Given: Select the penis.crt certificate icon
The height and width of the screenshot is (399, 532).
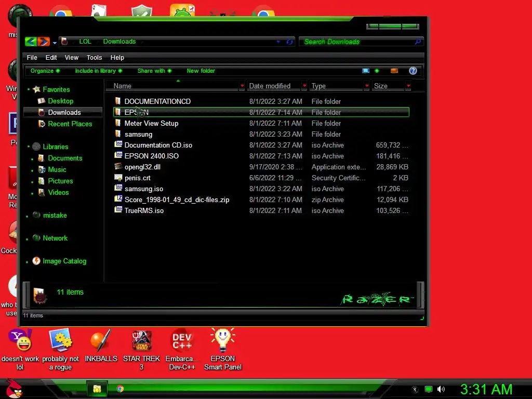Looking at the screenshot, I should 118,177.
